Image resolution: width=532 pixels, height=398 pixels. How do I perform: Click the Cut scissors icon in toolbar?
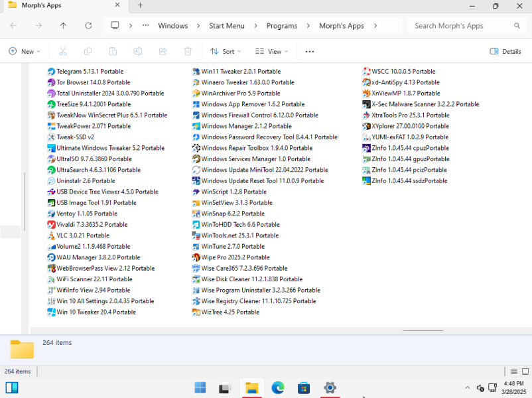pos(63,52)
